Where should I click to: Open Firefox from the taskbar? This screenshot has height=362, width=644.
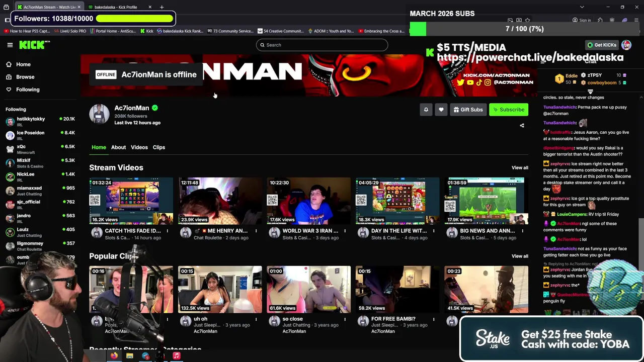tap(114, 356)
